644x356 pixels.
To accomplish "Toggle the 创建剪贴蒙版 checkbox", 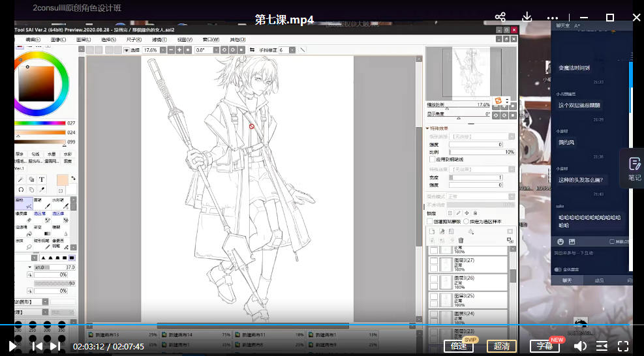I will (429, 221).
